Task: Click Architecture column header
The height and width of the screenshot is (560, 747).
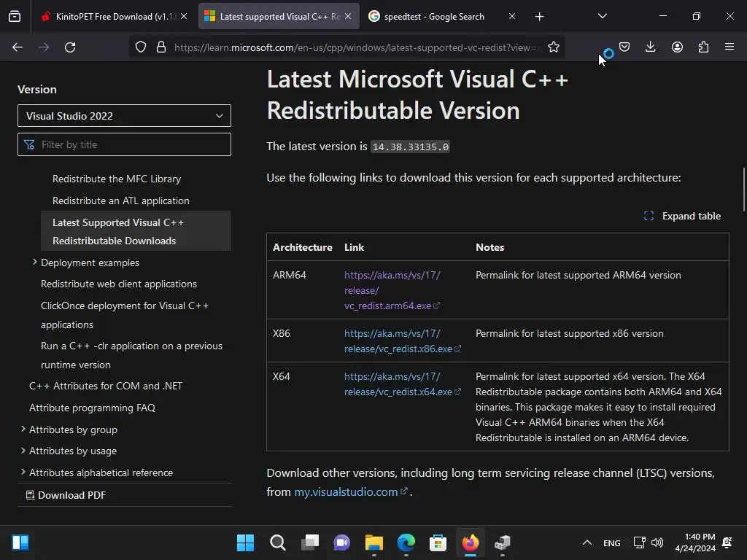Action: point(303,247)
